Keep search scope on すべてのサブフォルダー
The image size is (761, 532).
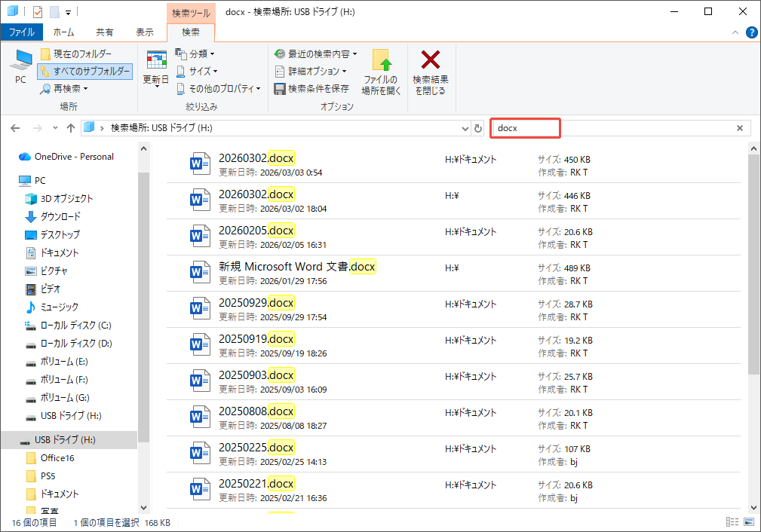pos(84,70)
